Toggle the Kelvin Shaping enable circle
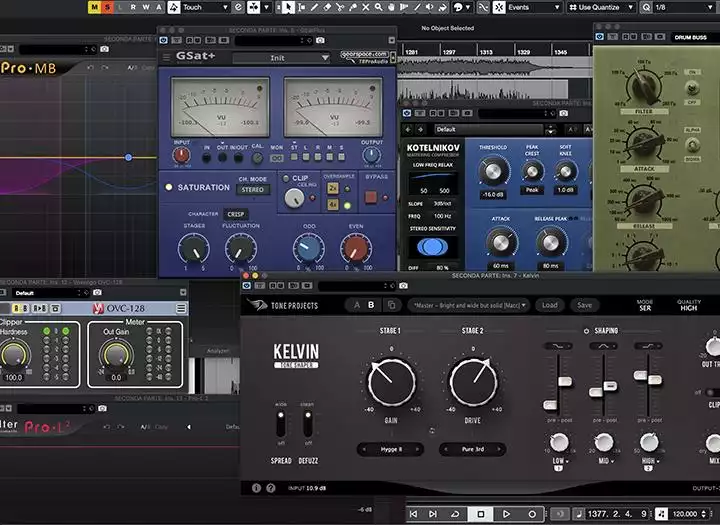The image size is (720, 525). [586, 331]
